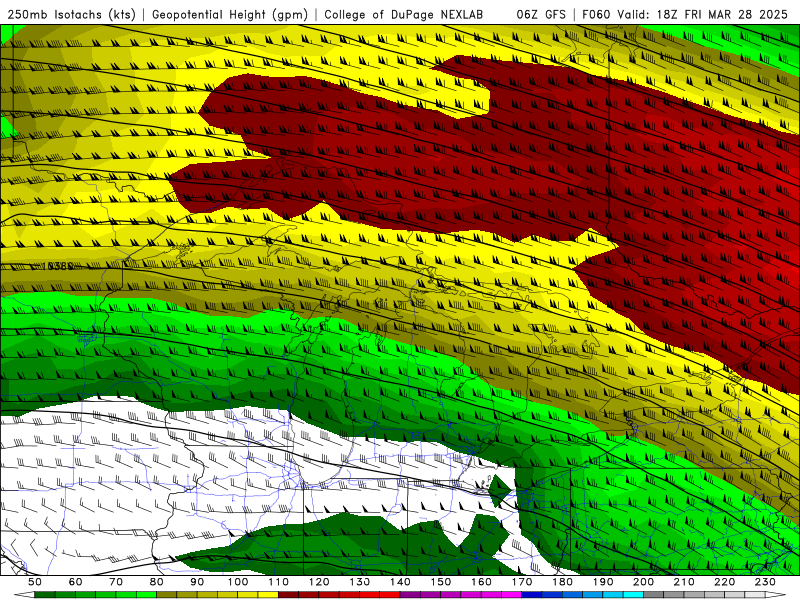Click the 10380 height contour label on the map

(57, 266)
